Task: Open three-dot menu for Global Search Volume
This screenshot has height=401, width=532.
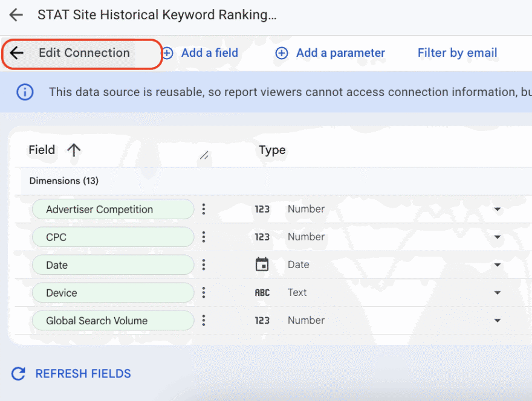Action: 204,320
